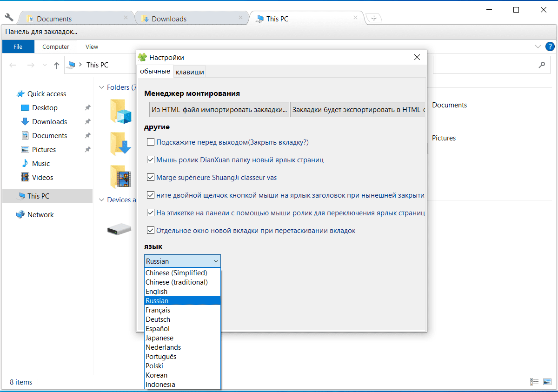Click the pin icon next to Desktop
This screenshot has width=558, height=392.
(87, 108)
